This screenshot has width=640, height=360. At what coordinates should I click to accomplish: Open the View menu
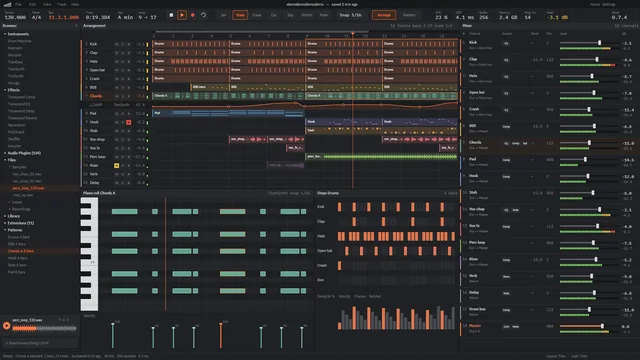click(47, 4)
